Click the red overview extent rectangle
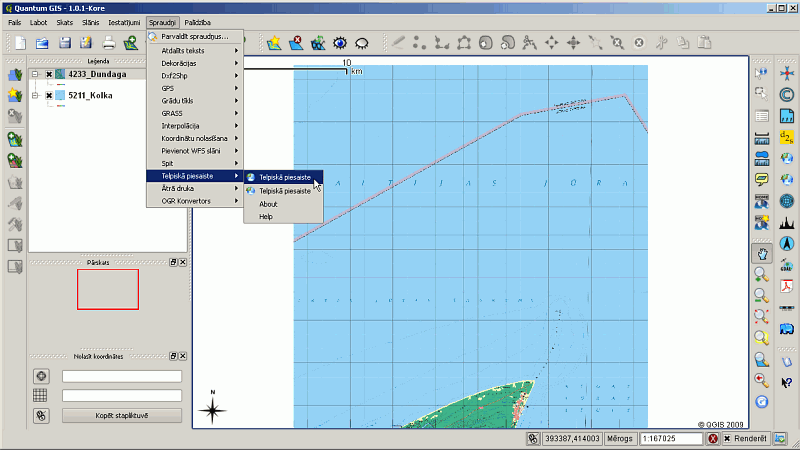This screenshot has height=450, width=800. tap(108, 289)
